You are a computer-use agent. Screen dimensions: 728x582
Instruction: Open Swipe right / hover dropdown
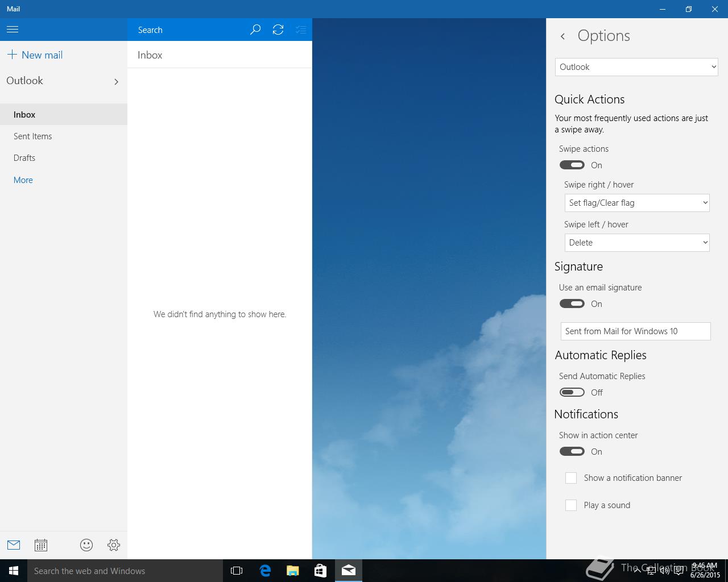pyautogui.click(x=637, y=203)
